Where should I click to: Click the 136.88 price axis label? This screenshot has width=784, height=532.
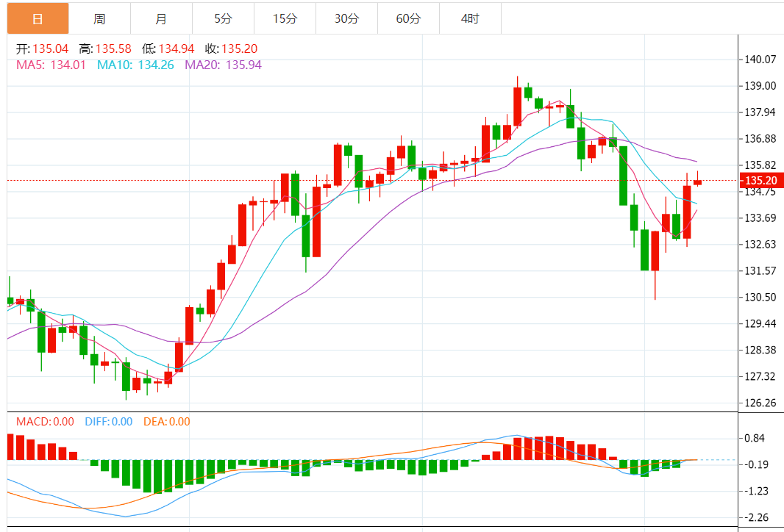tap(760, 139)
